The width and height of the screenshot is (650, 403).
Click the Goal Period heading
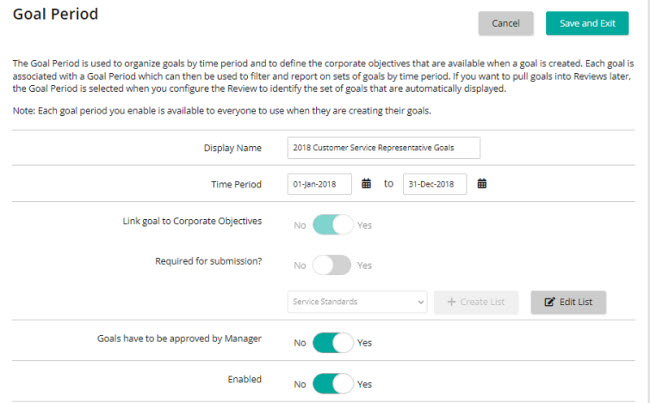(56, 14)
